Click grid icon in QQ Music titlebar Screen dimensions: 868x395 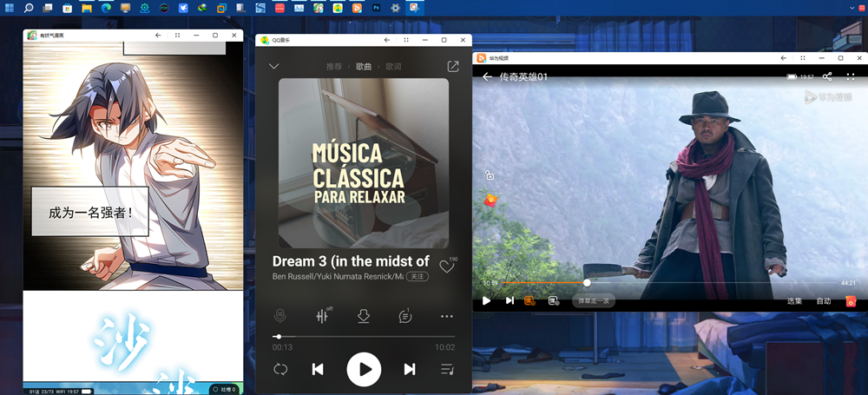coord(405,40)
